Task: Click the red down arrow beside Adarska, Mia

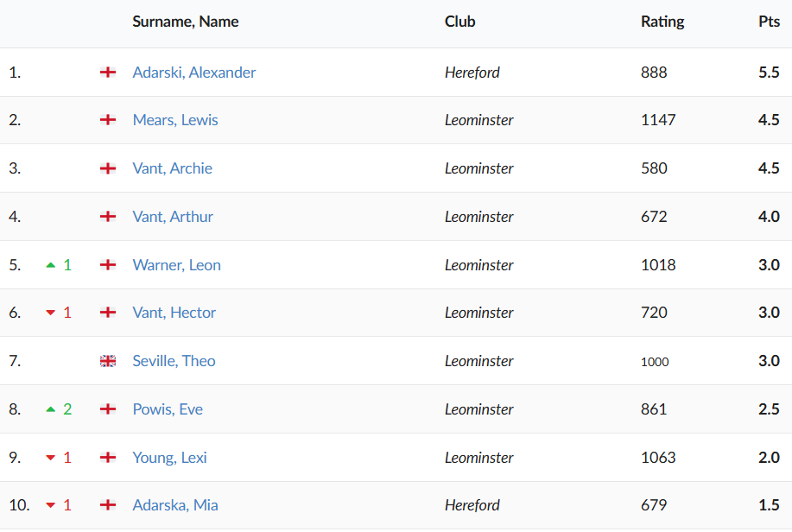Action: (51, 506)
